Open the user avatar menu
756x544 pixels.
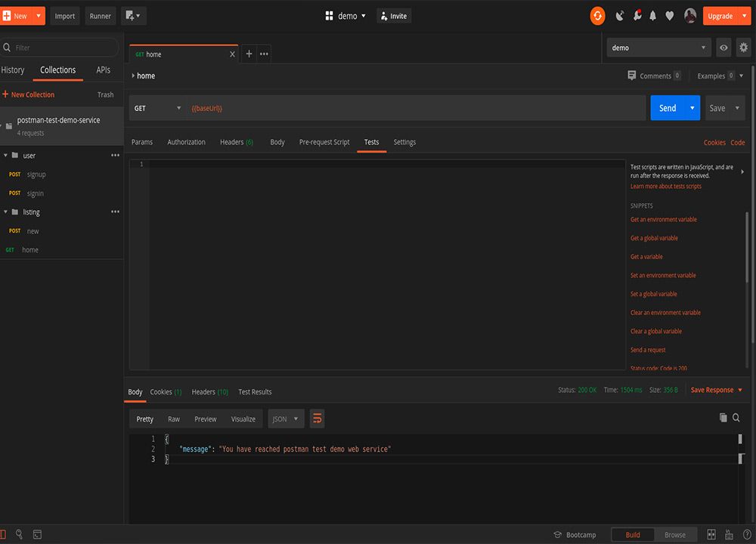point(690,16)
